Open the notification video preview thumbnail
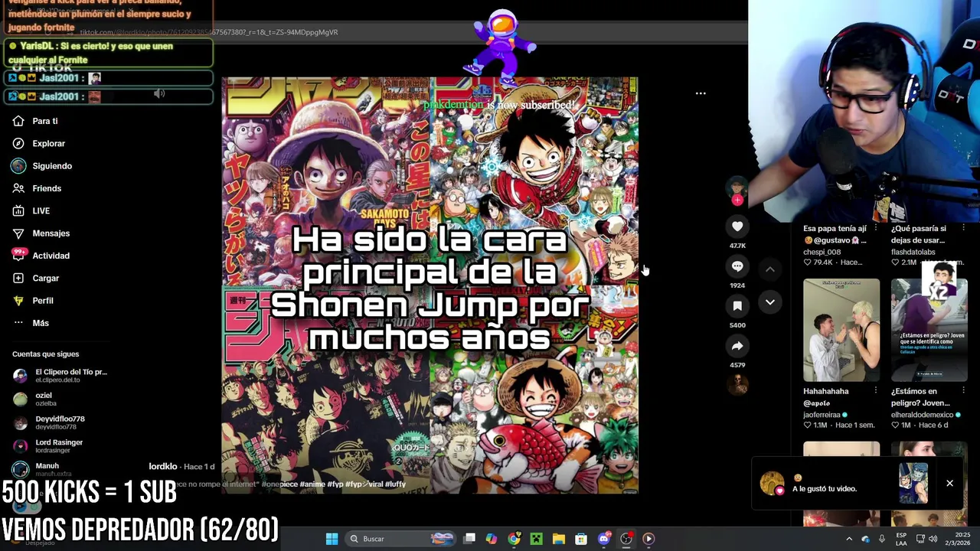 (913, 484)
